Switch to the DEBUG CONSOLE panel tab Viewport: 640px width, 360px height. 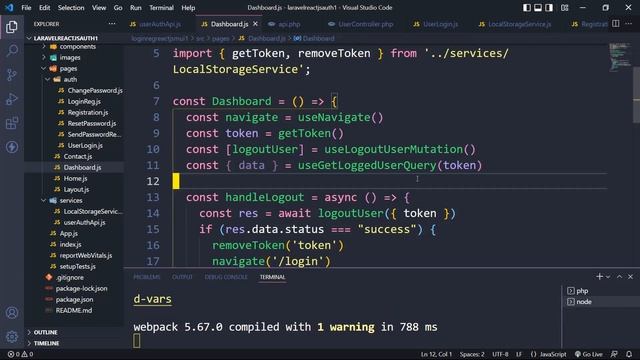click(x=226, y=277)
